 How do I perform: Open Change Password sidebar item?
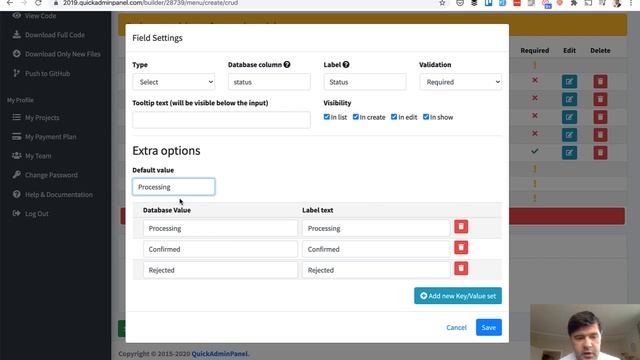point(51,175)
